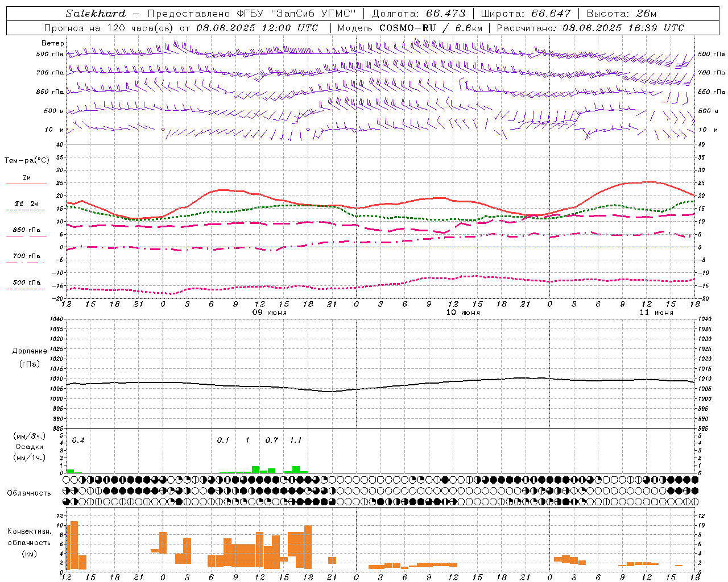This screenshot has width=728, height=582.
Task: Select the '(мм/1ч.)' precipitation unit label
Action: 30,458
